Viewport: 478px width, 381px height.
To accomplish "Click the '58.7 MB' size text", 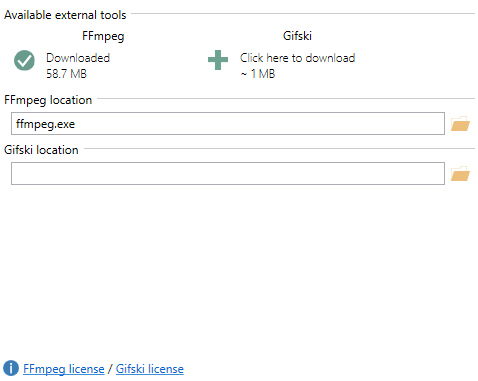I will coord(66,74).
